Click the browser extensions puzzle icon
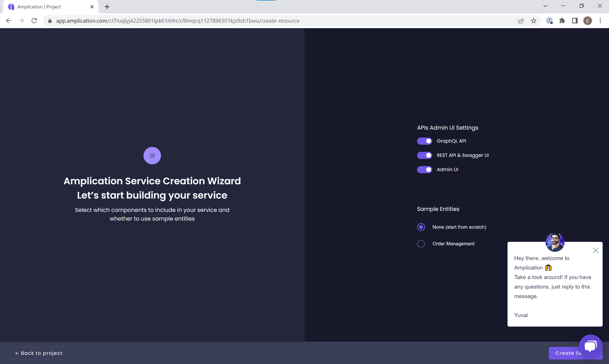Image resolution: width=609 pixels, height=364 pixels. pos(562,21)
